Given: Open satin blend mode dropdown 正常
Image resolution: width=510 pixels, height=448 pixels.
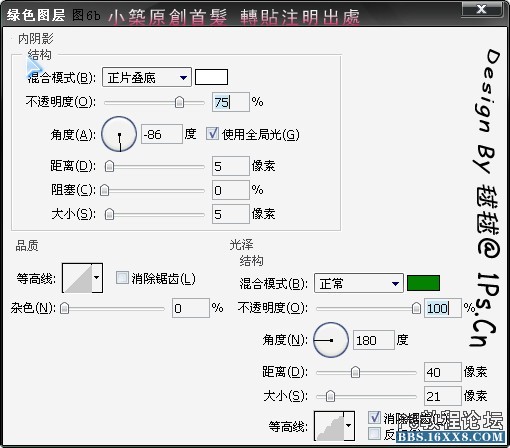Looking at the screenshot, I should (x=359, y=283).
